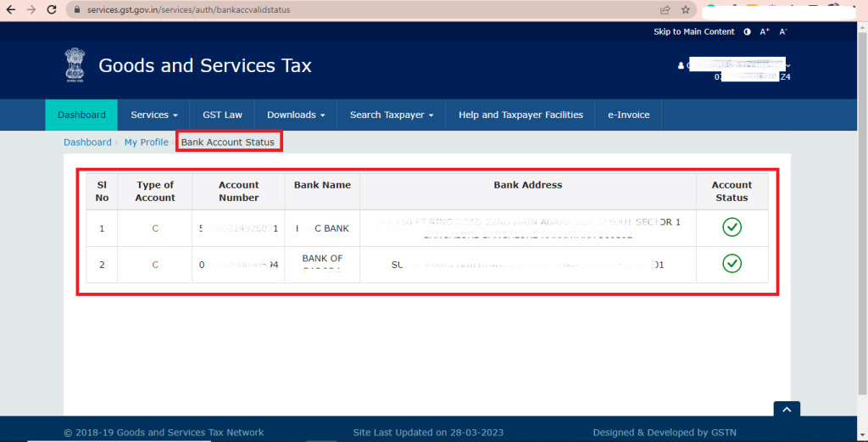Screen dimensions: 868x442
Task: Open the e-Invoice menu item
Action: pyautogui.click(x=628, y=115)
